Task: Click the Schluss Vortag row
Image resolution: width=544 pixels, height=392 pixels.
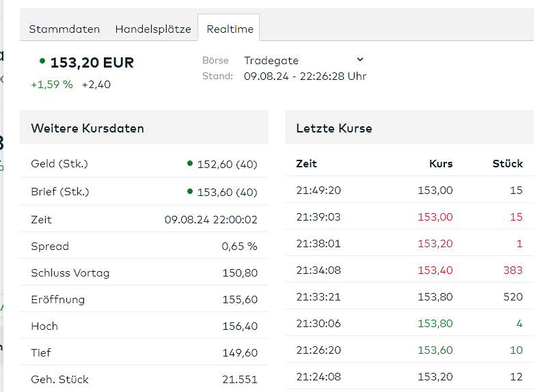Action: point(144,272)
